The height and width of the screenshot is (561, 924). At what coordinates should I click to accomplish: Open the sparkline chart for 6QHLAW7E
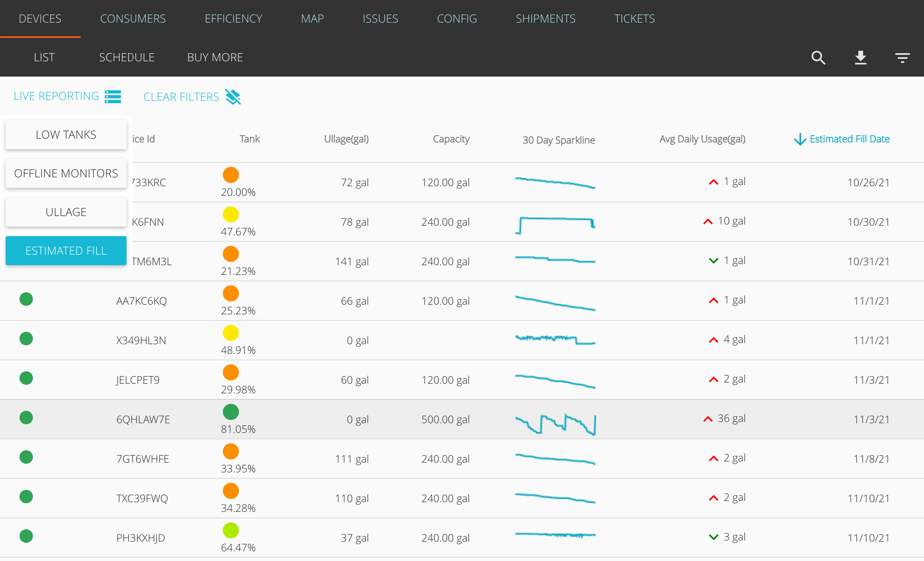pos(555,424)
